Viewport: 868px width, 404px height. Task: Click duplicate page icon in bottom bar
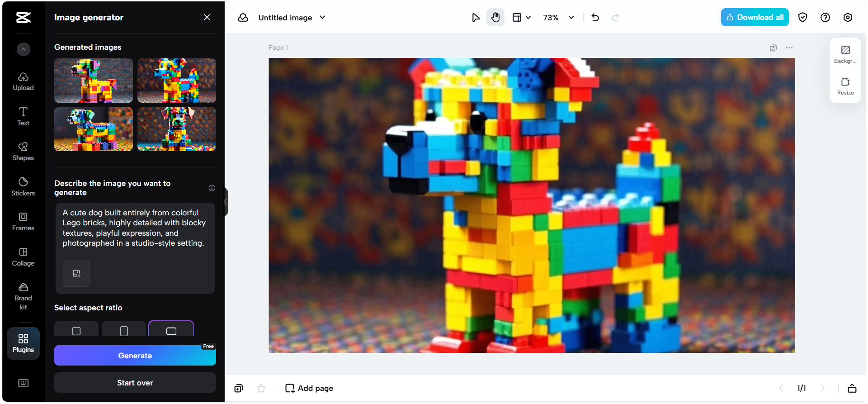(239, 388)
